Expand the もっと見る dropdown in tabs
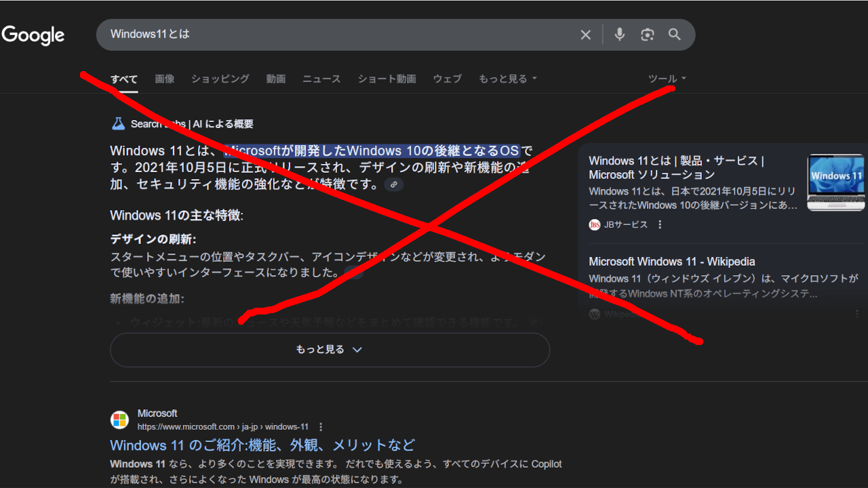This screenshot has width=868, height=488. tap(508, 79)
